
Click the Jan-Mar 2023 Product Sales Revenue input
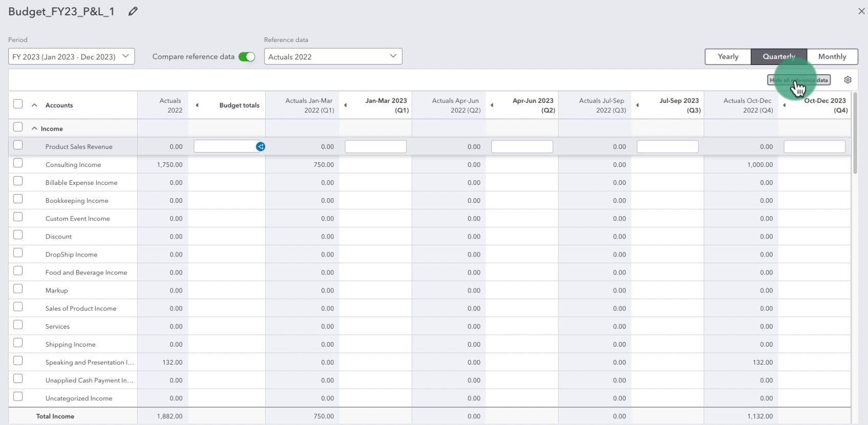tap(375, 147)
